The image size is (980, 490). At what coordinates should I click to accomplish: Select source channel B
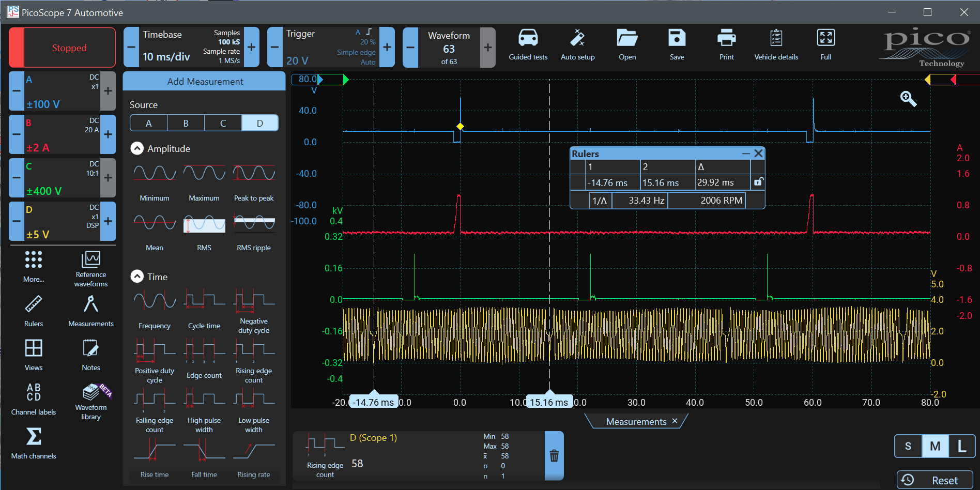[x=186, y=123]
